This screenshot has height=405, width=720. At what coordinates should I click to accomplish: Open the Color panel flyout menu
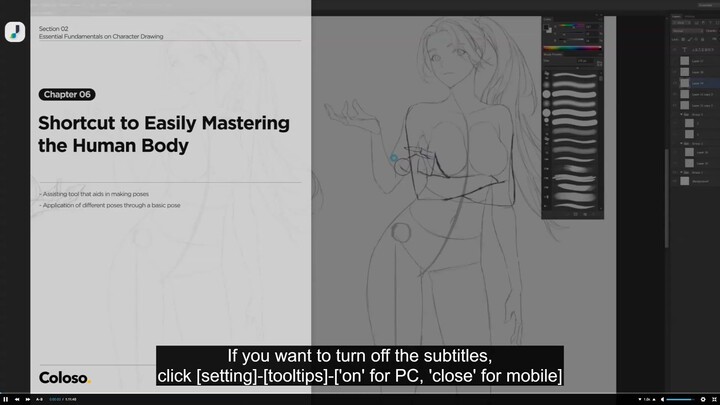tap(601, 19)
